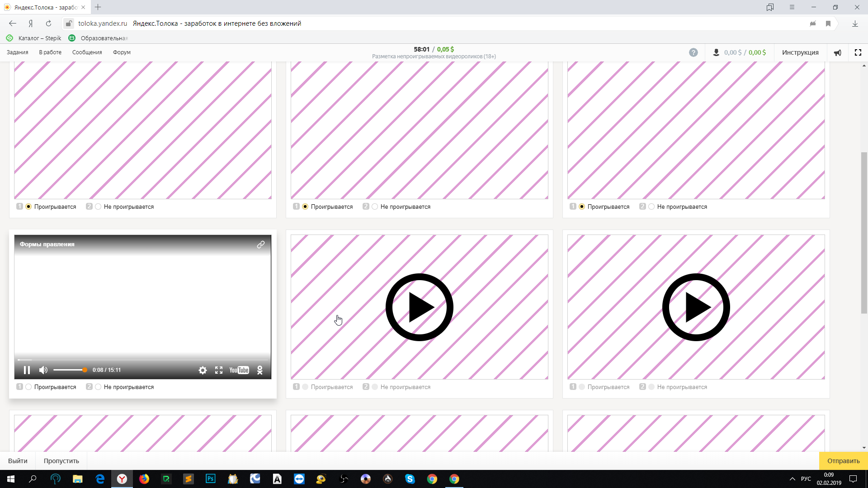Screen dimensions: 868x488
Task: Copy video link via chain icon
Action: point(261,244)
